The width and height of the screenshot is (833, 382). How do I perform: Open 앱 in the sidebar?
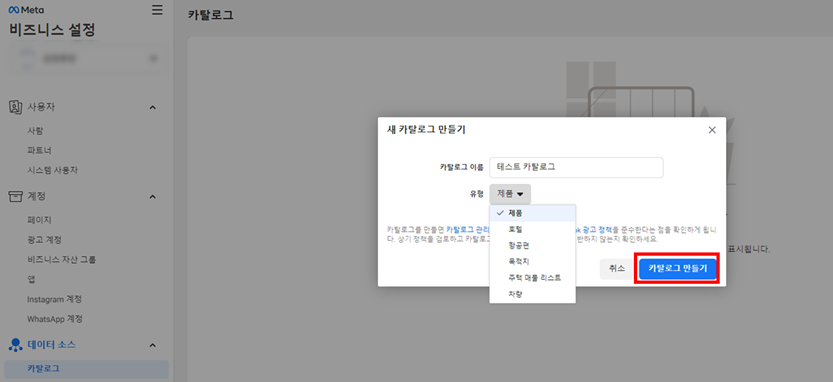(31, 279)
